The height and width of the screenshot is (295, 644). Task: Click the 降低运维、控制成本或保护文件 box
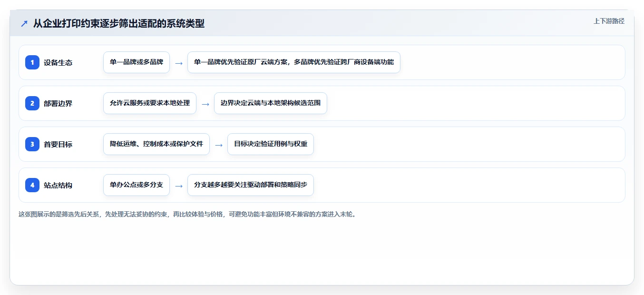[156, 144]
